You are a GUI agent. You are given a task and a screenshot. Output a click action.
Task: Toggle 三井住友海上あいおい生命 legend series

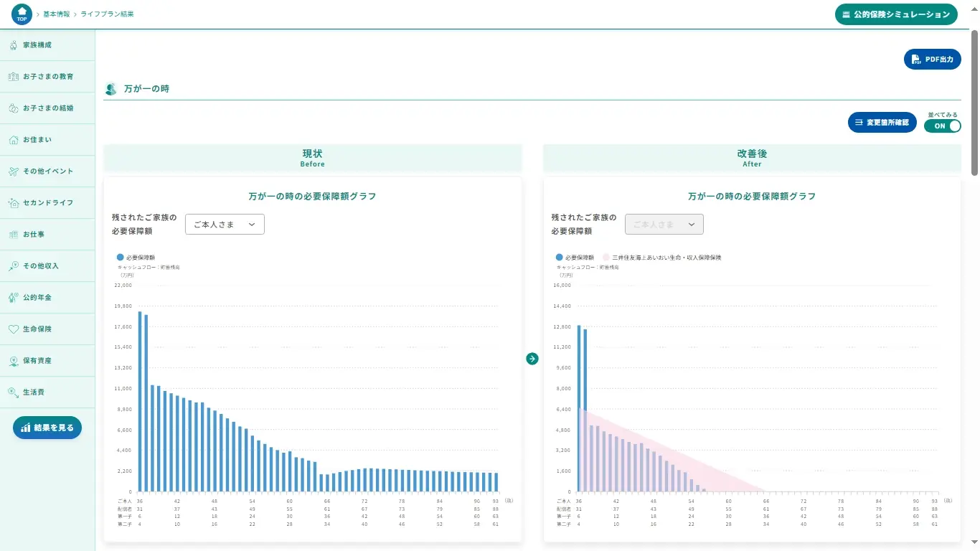click(x=661, y=257)
